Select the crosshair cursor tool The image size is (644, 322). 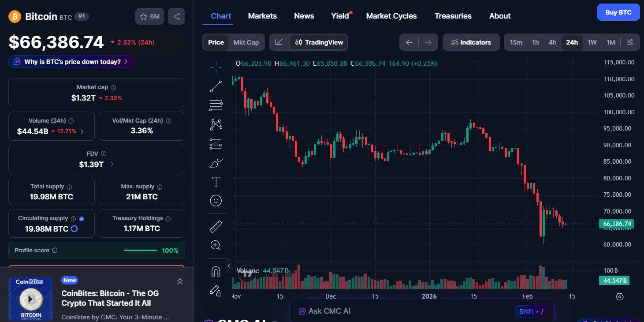(x=216, y=67)
